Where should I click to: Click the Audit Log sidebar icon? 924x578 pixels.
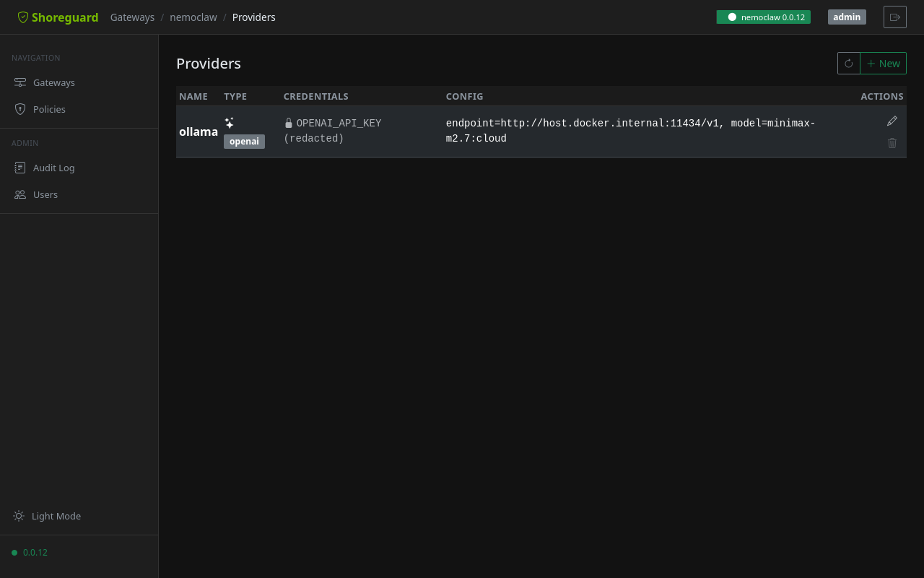[19, 167]
